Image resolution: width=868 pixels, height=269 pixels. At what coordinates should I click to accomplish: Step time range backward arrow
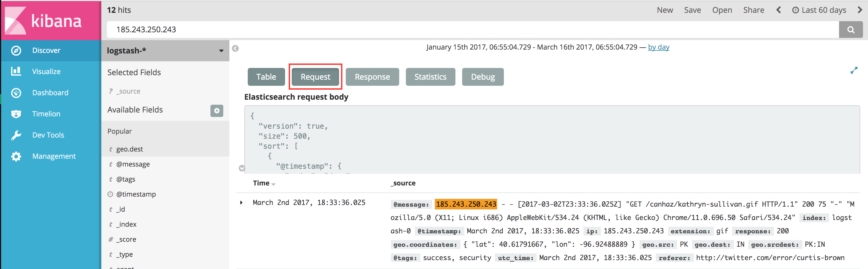click(x=779, y=10)
